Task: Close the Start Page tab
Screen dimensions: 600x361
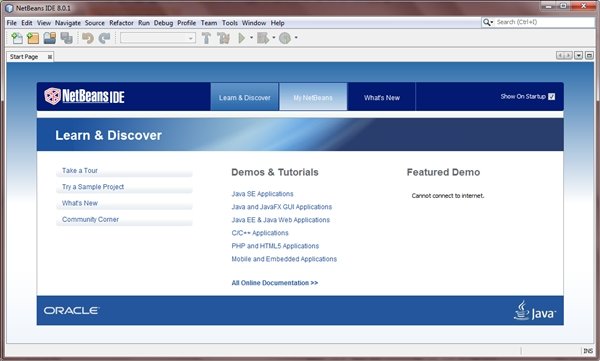Action: point(50,57)
